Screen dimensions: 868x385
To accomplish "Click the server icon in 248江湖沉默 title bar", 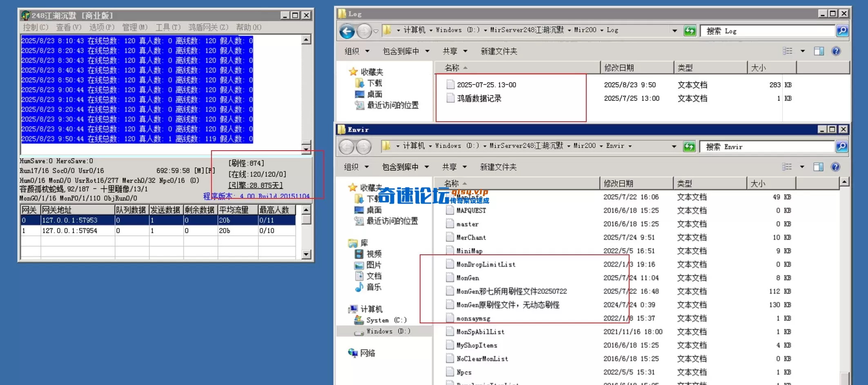I will (x=25, y=15).
